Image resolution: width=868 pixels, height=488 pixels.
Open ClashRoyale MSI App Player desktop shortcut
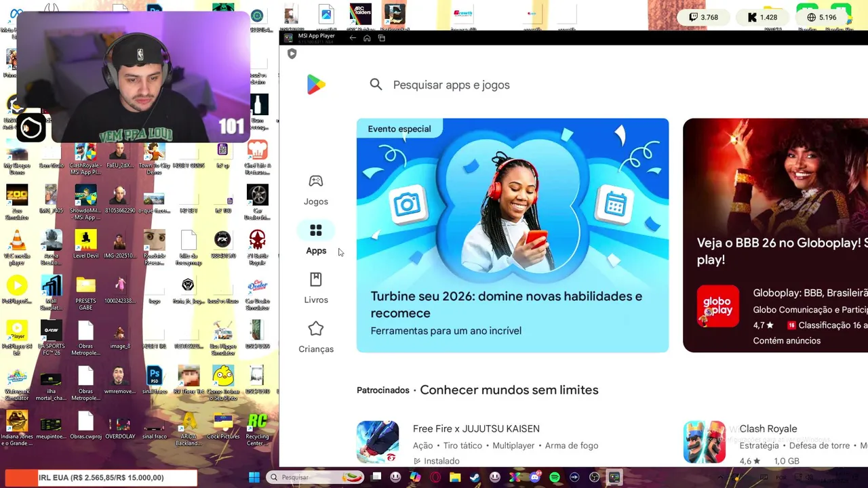(x=85, y=157)
